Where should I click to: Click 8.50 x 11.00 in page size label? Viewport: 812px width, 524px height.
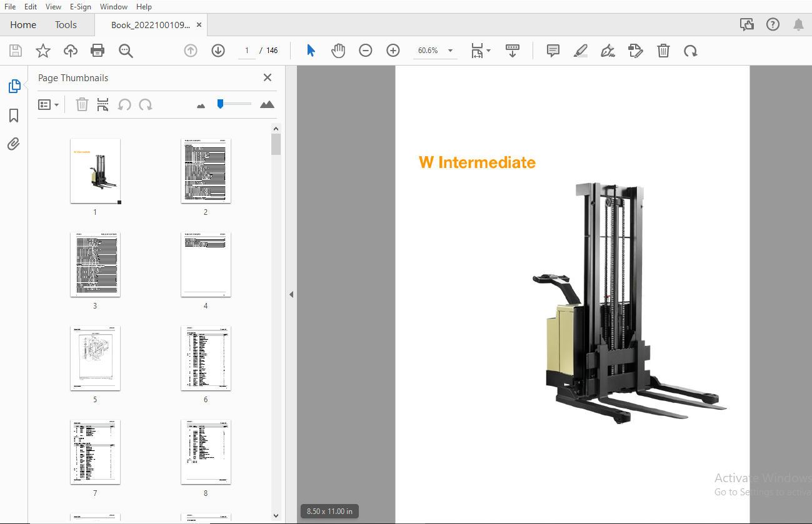(x=329, y=512)
